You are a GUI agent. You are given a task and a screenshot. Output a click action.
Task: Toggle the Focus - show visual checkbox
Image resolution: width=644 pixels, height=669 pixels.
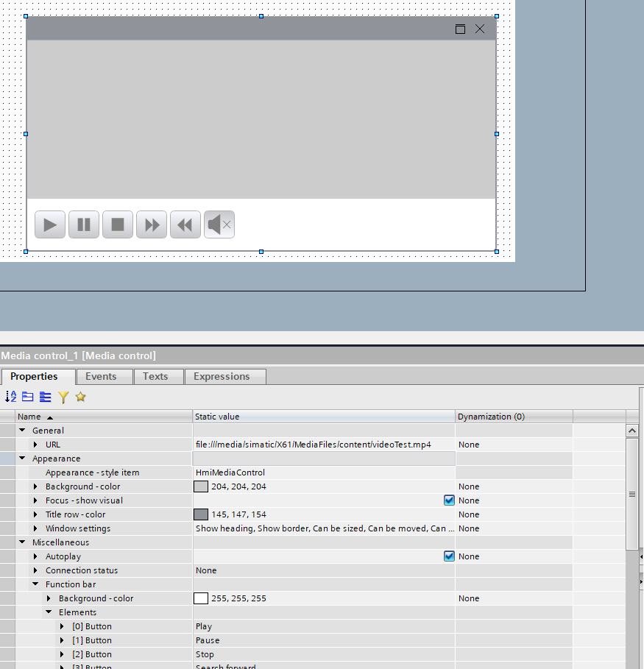[x=449, y=500]
